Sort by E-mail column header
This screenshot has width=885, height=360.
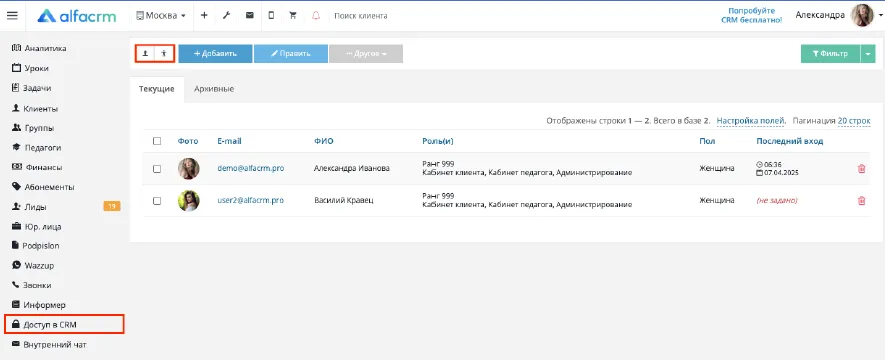click(x=229, y=141)
